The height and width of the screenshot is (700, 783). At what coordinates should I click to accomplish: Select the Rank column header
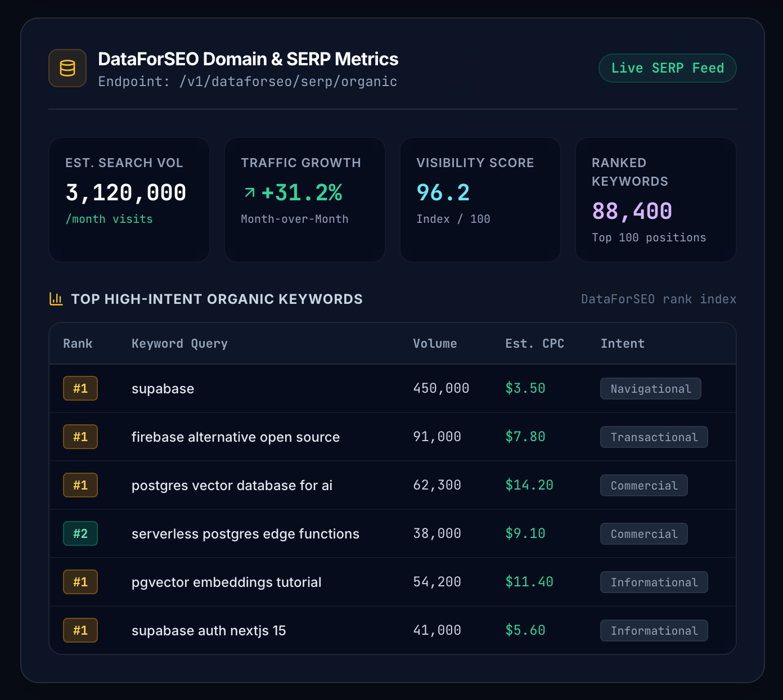[x=78, y=344]
